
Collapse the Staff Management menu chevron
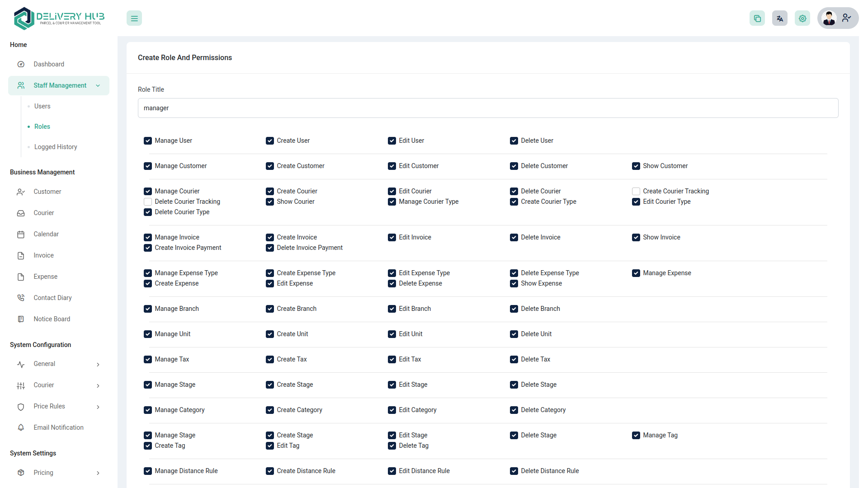[98, 85]
